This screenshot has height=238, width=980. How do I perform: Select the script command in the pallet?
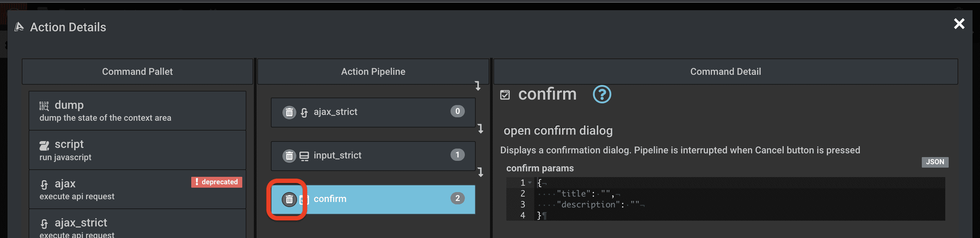[137, 150]
